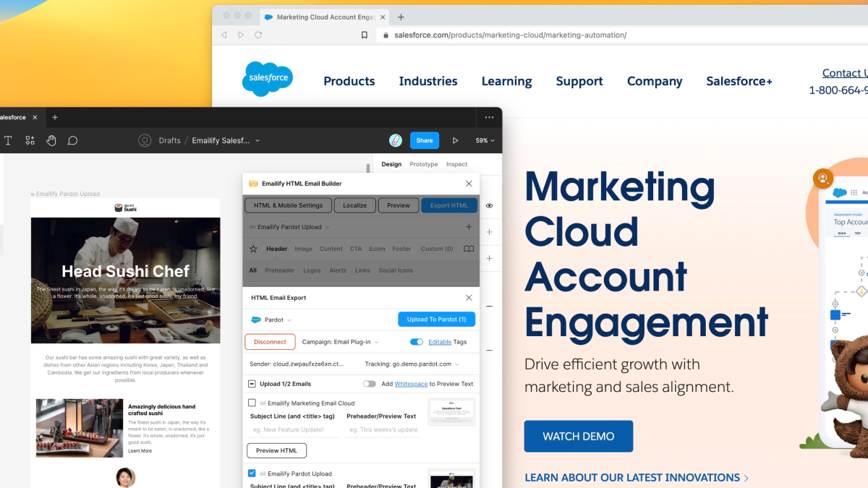Select the CTA category tab in Emailify
The height and width of the screenshot is (488, 868).
356,249
